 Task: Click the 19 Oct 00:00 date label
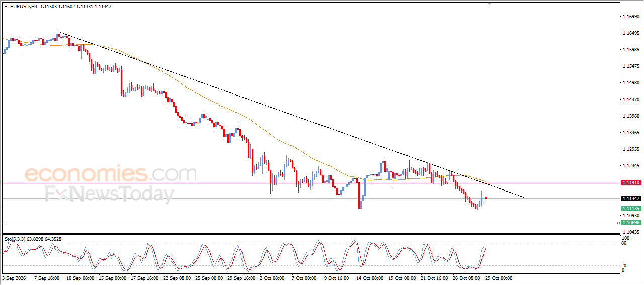click(402, 278)
